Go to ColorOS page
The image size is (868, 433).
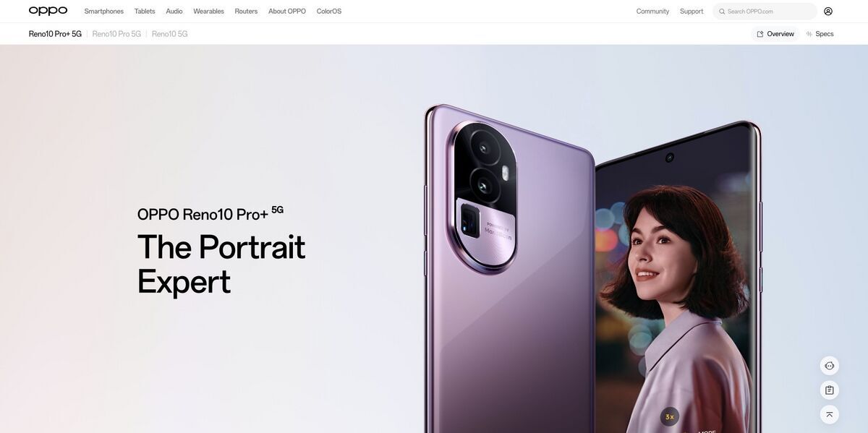point(329,11)
